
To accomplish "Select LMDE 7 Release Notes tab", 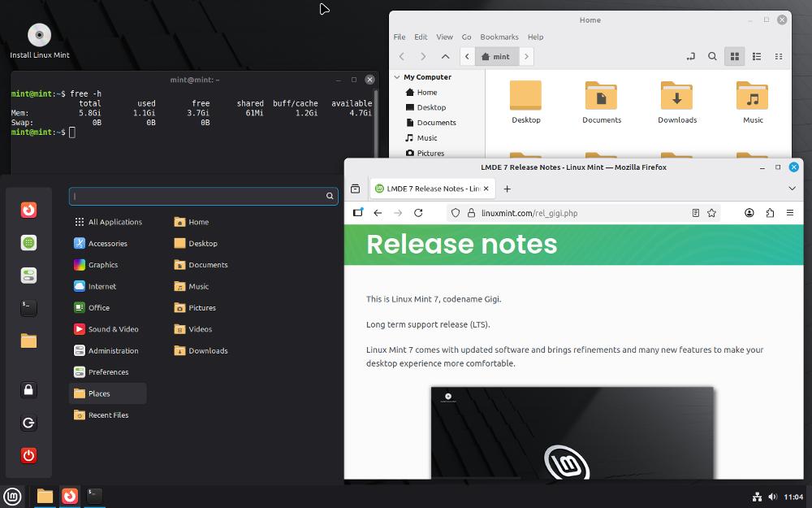I will click(433, 189).
